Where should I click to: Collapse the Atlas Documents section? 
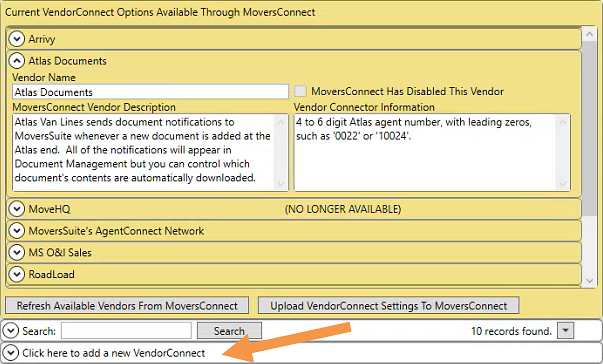pos(17,61)
